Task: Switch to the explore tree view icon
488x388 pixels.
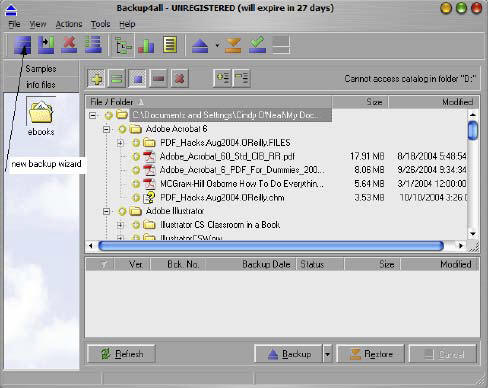Action: 123,45
